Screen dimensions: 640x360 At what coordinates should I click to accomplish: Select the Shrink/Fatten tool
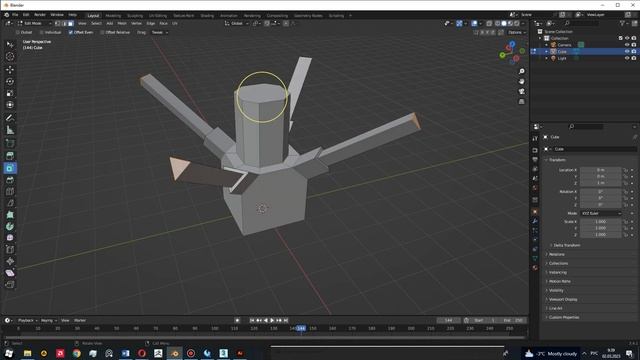click(10, 261)
